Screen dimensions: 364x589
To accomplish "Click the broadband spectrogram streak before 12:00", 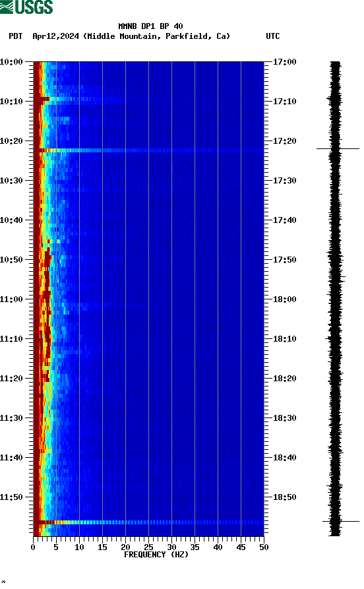I will 148,522.
